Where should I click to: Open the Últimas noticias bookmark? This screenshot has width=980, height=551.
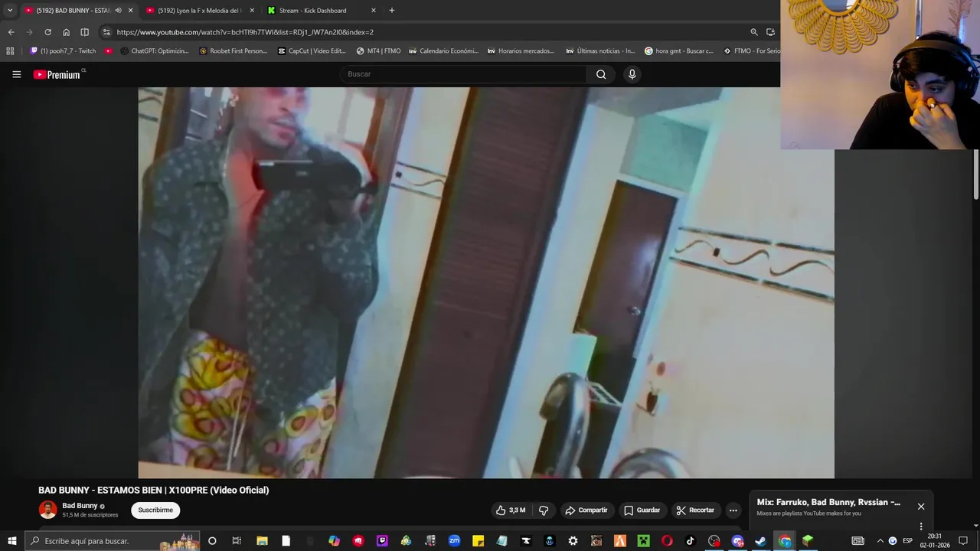point(600,51)
